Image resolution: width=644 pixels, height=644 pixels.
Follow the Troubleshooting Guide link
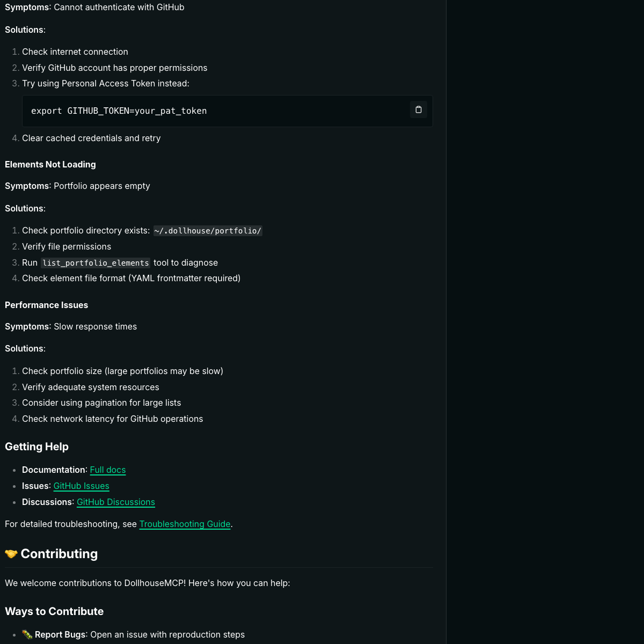click(x=185, y=524)
